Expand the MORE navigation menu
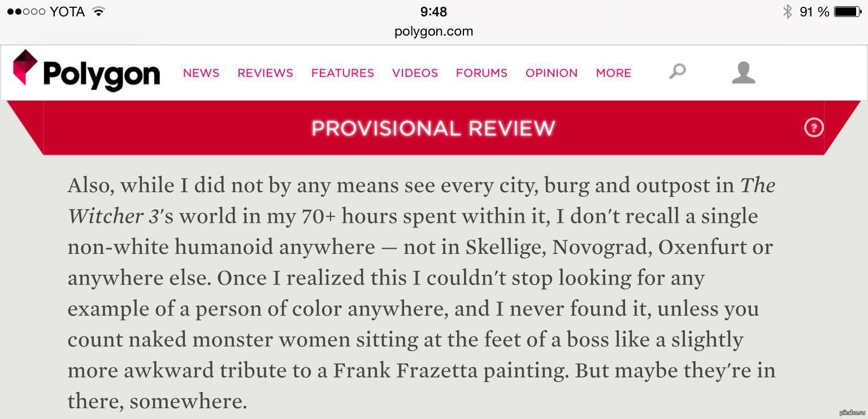Screen dimensions: 868x419 coord(614,73)
